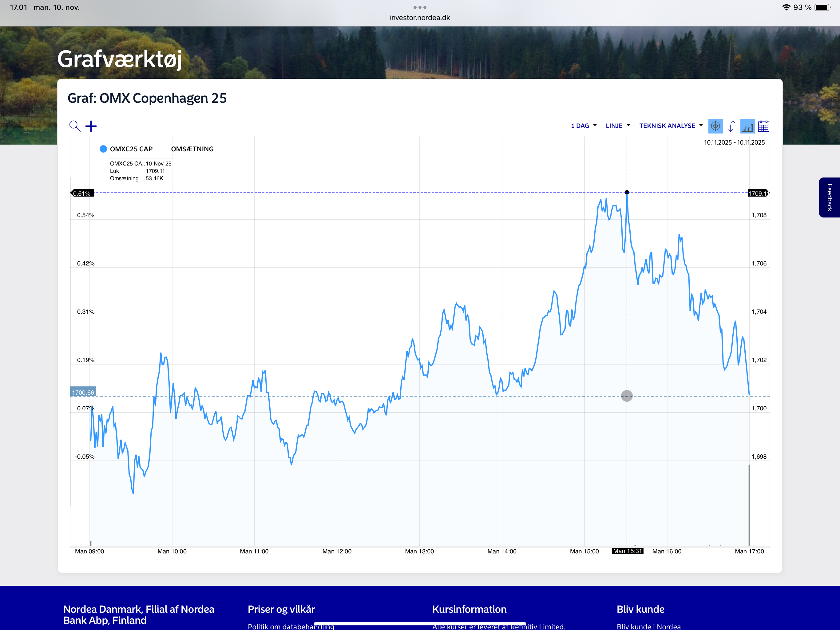Viewport: 840px width, 630px height.
Task: Click the Man 15:00 axis label
Action: (x=584, y=551)
